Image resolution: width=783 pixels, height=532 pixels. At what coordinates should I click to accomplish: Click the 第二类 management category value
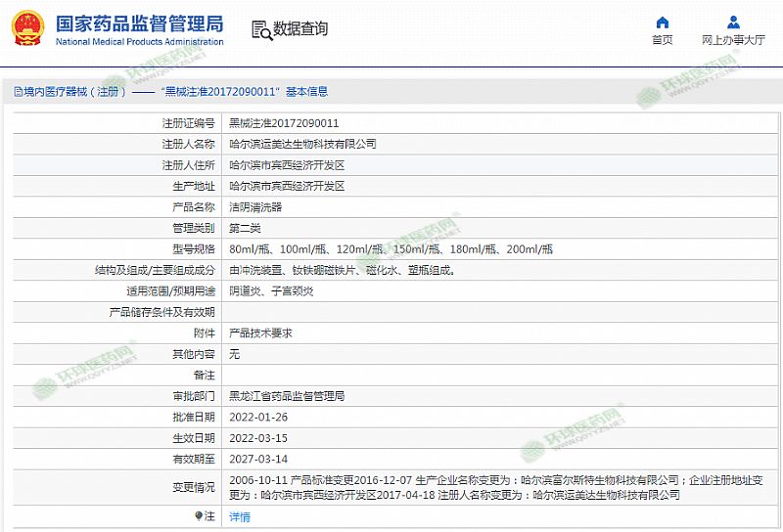click(x=245, y=228)
